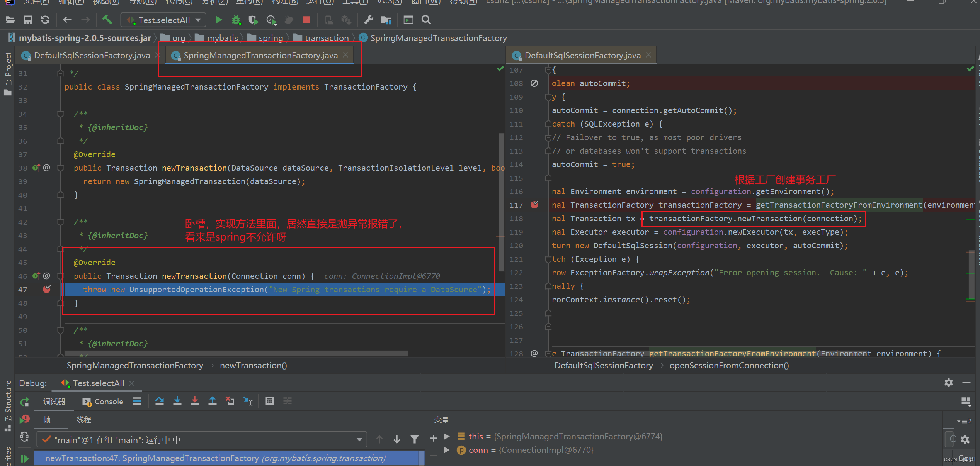
Task: Collapse the try block fold at line 109
Action: (x=548, y=97)
